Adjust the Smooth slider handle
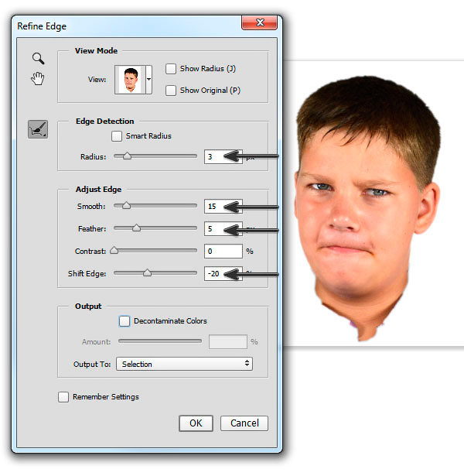The image size is (464, 476). pos(126,206)
